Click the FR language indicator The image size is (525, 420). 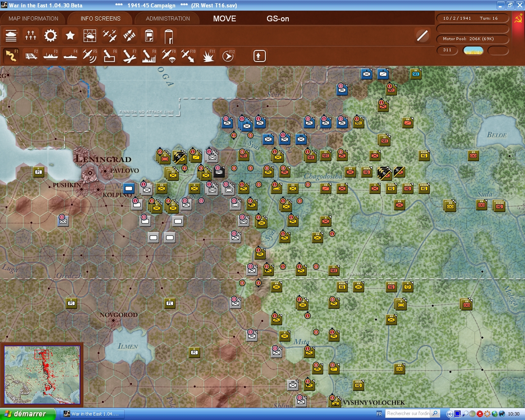(x=379, y=414)
